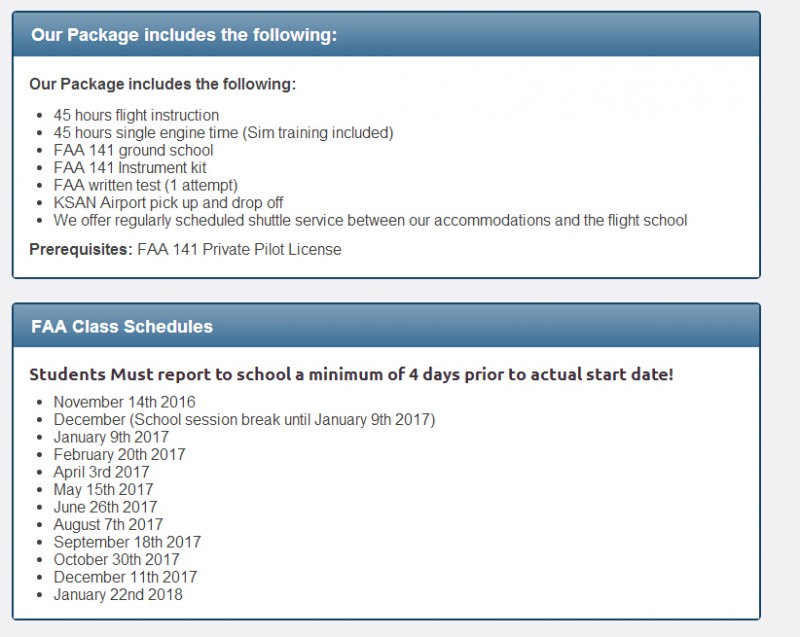The width and height of the screenshot is (800, 637).
Task: Select the April 3rd 2017 date
Action: point(102,472)
